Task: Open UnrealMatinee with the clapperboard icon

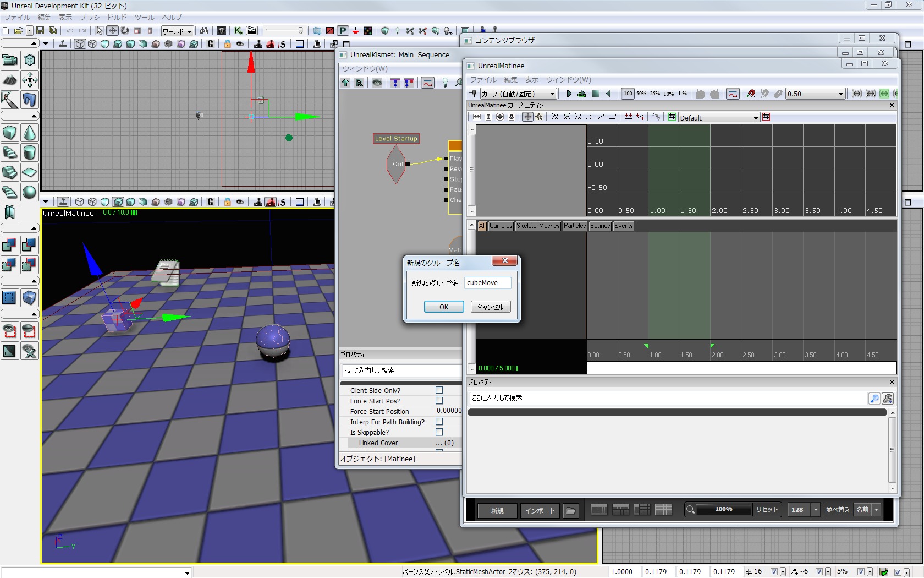Action: tap(252, 31)
